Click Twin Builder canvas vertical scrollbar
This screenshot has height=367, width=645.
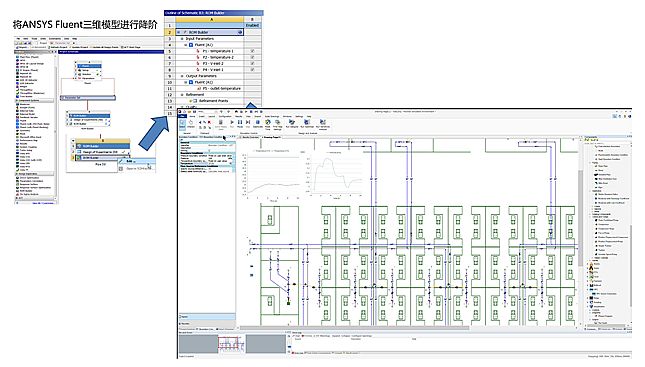[581, 218]
